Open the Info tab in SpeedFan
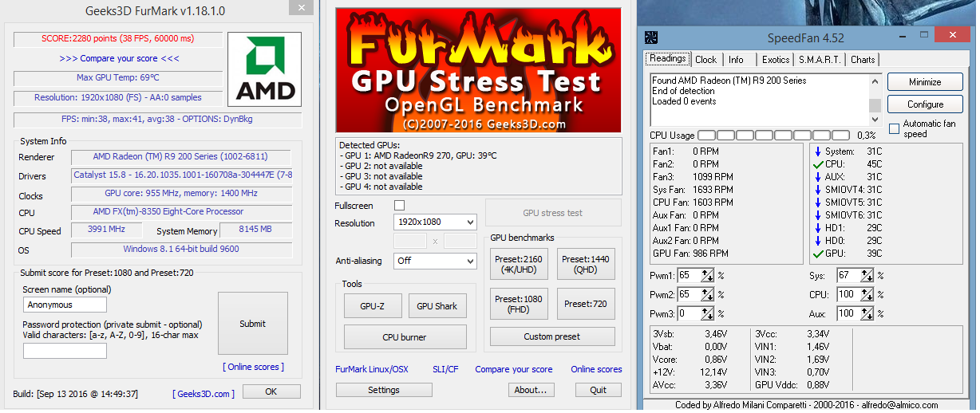Screen dimensions: 980x413 coord(737,60)
